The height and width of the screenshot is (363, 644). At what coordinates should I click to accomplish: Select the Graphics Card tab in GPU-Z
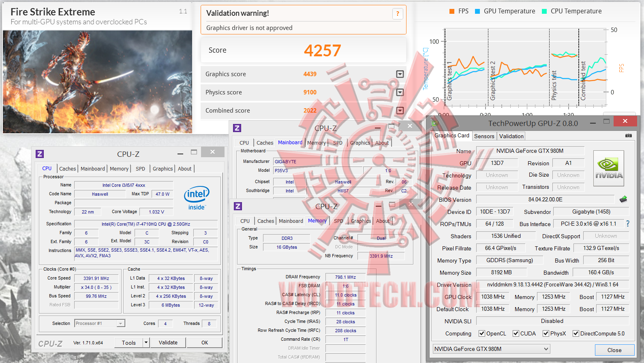[x=452, y=136]
